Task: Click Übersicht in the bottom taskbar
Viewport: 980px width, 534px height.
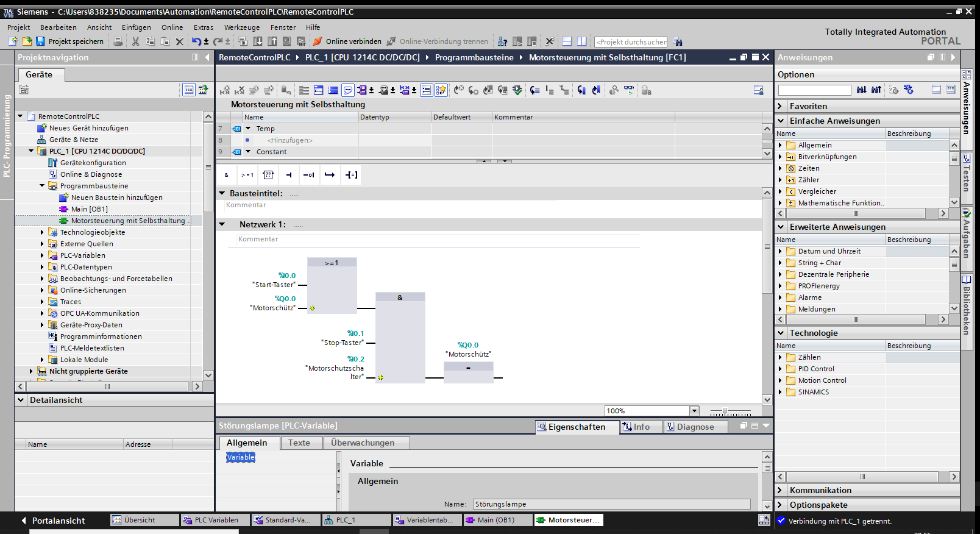Action: pos(145,520)
